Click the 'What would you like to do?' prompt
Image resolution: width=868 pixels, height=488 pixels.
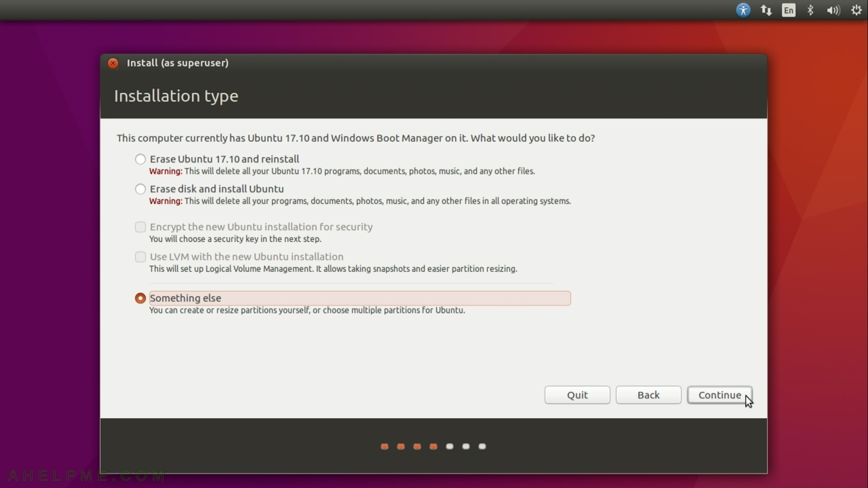click(533, 138)
